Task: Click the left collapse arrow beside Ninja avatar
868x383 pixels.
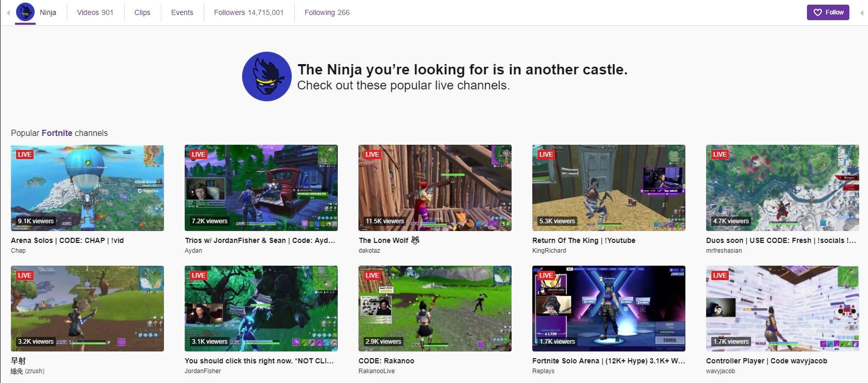Action: point(8,12)
